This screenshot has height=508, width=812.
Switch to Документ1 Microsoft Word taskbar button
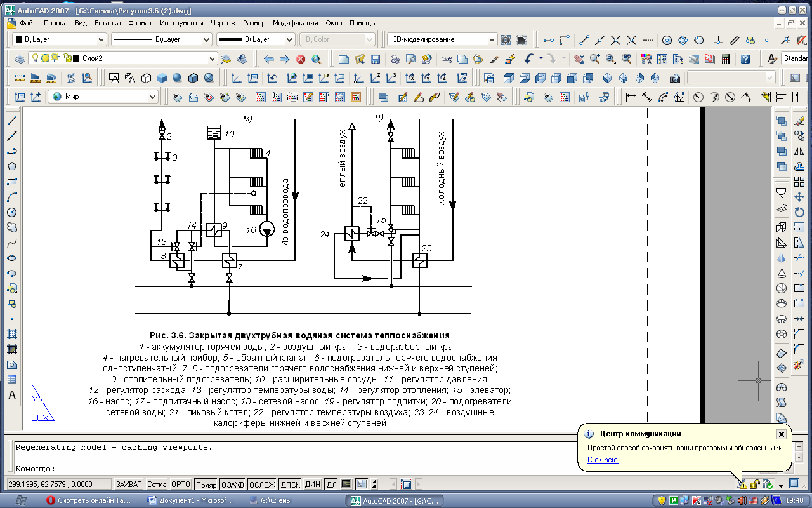192,500
